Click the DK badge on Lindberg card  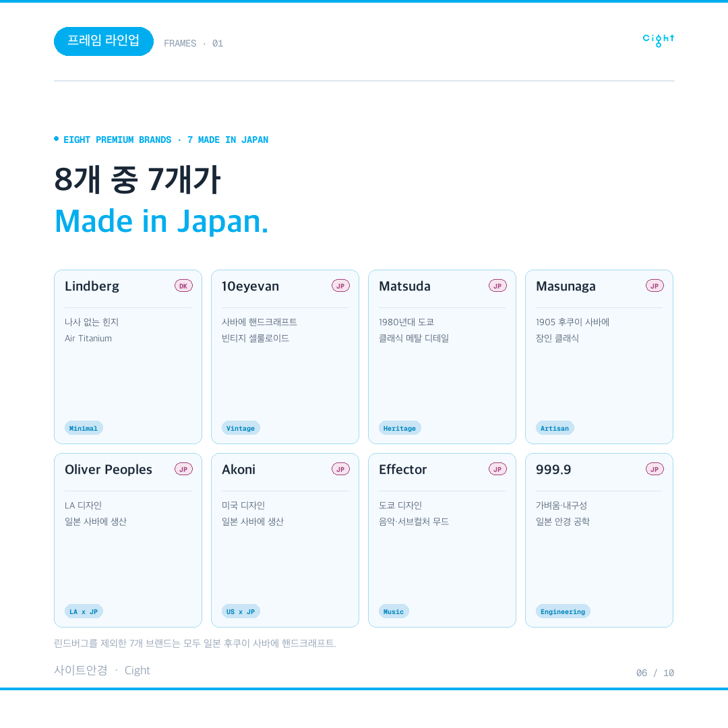pyautogui.click(x=183, y=286)
